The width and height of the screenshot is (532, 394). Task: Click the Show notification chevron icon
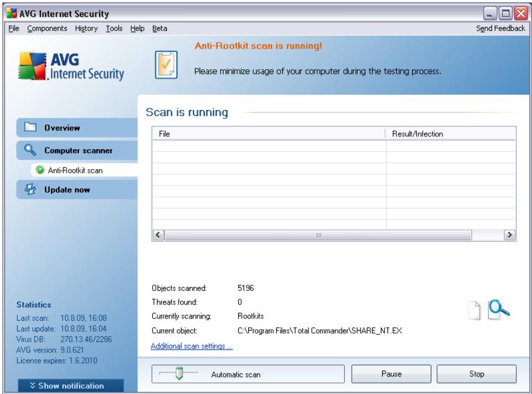click(x=33, y=386)
